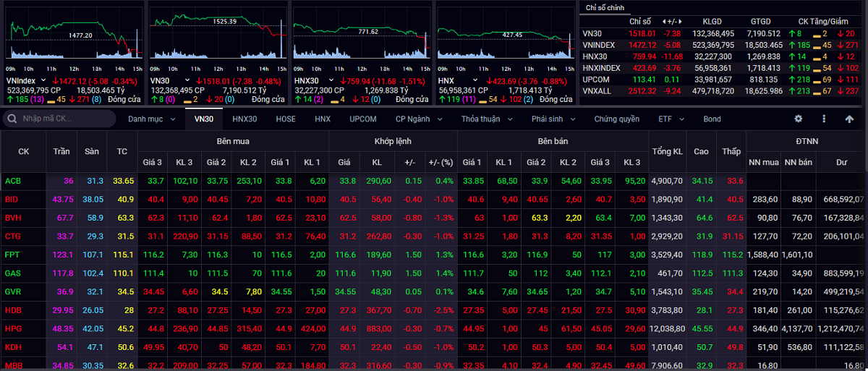Click the GTGD header in index table
Screen dimensions: 868x371
(x=761, y=22)
